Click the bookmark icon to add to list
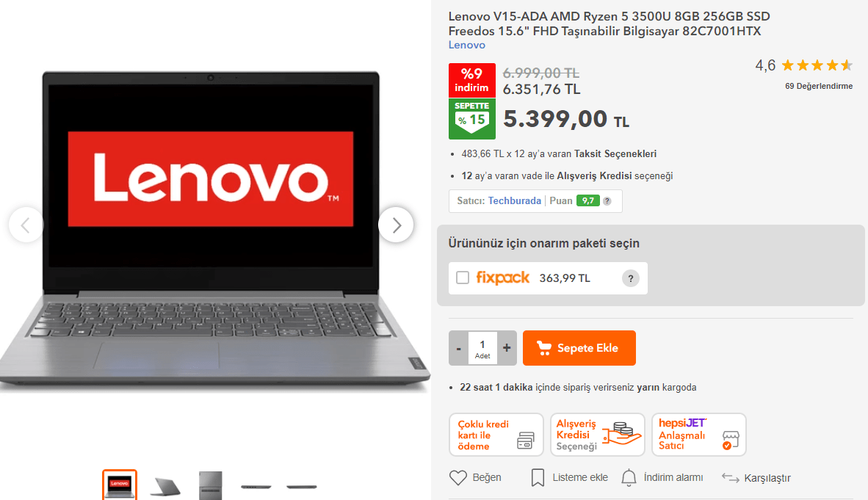This screenshot has height=500, width=868. tap(538, 477)
